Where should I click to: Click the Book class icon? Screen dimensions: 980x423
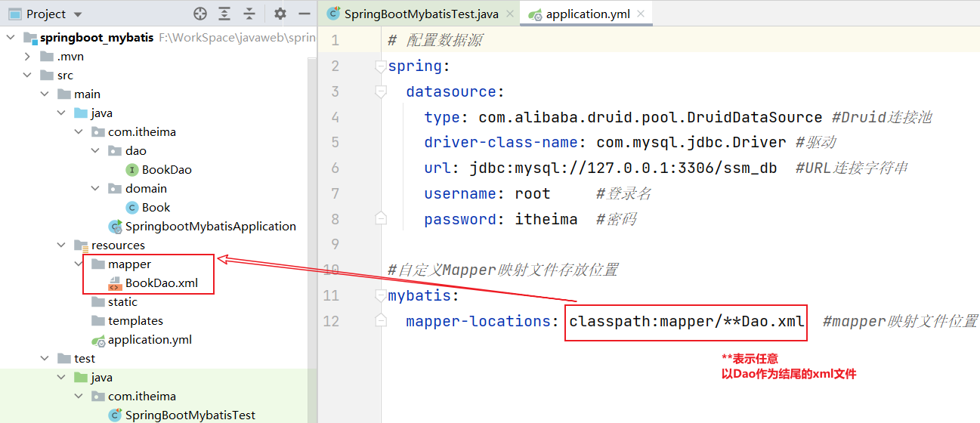[132, 207]
